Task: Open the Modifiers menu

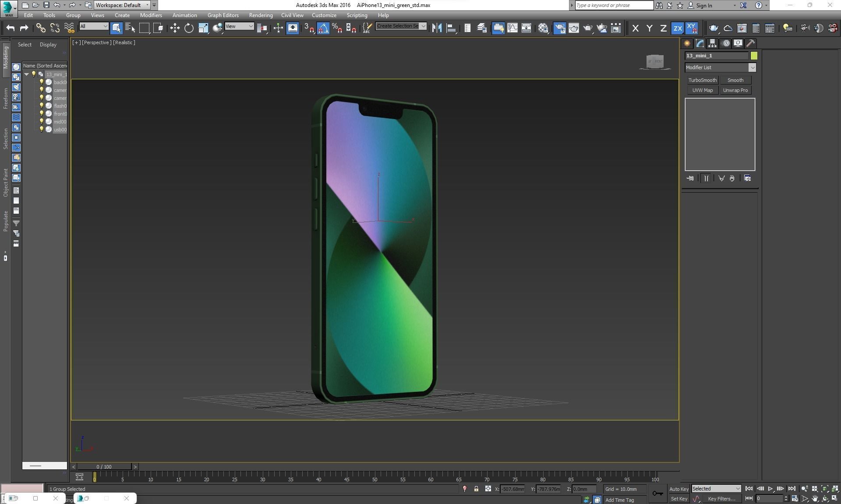Action: pos(151,15)
